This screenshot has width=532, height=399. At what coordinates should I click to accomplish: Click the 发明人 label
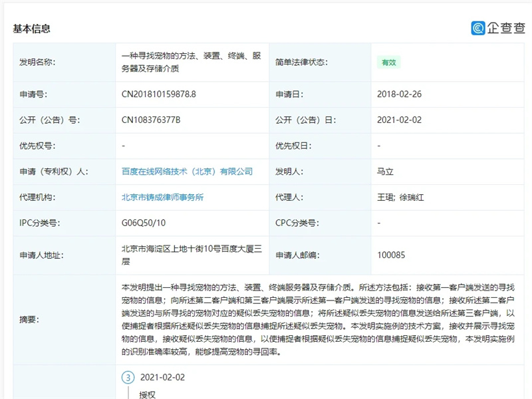pos(289,172)
